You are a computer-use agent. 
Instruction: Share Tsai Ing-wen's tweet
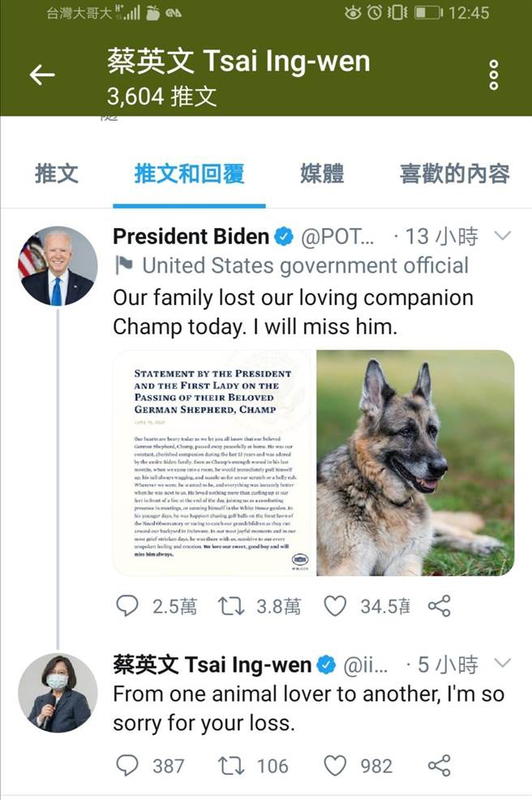tap(439, 765)
